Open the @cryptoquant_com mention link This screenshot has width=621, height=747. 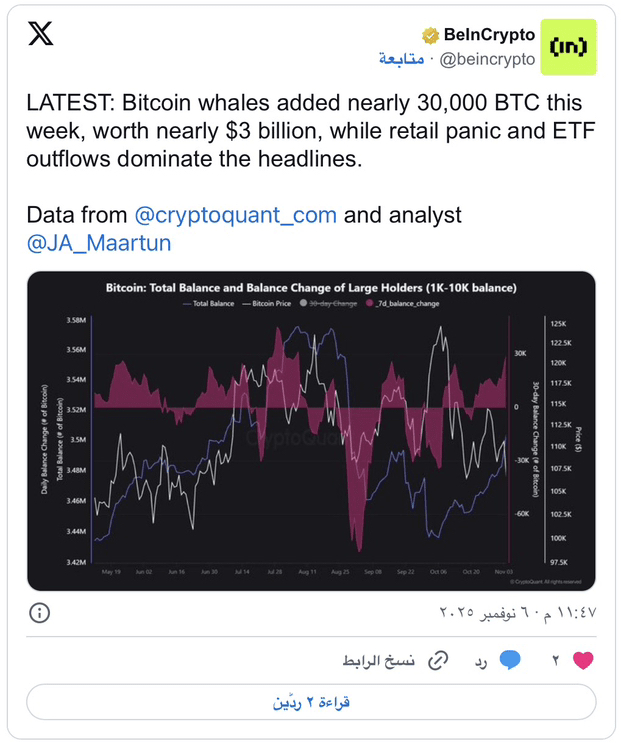tap(235, 215)
